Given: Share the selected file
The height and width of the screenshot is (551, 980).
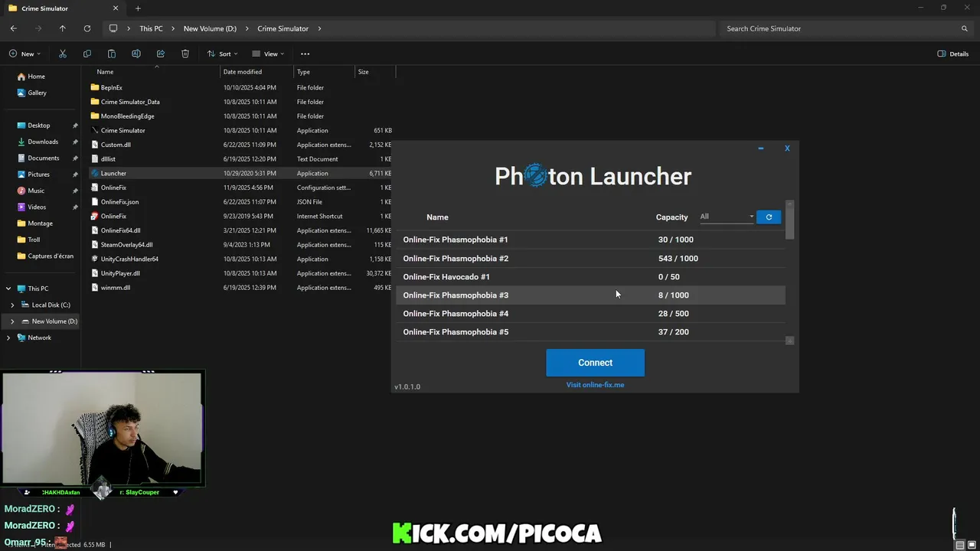Looking at the screenshot, I should pos(161,54).
